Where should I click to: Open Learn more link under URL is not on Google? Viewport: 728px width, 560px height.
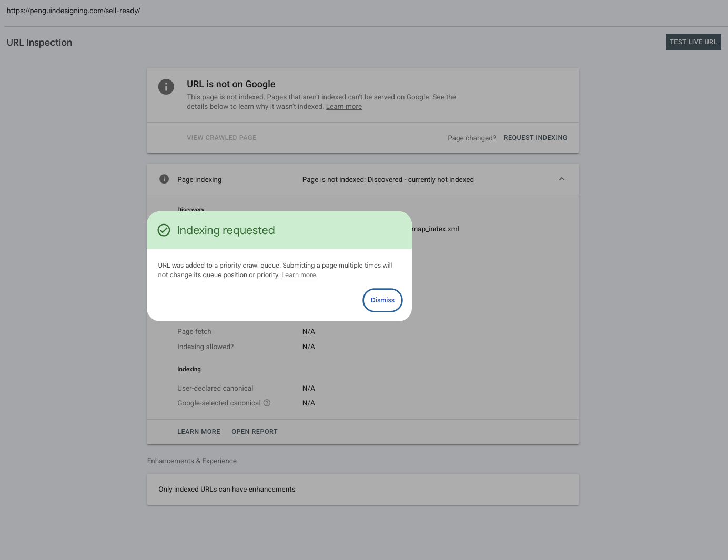click(344, 107)
